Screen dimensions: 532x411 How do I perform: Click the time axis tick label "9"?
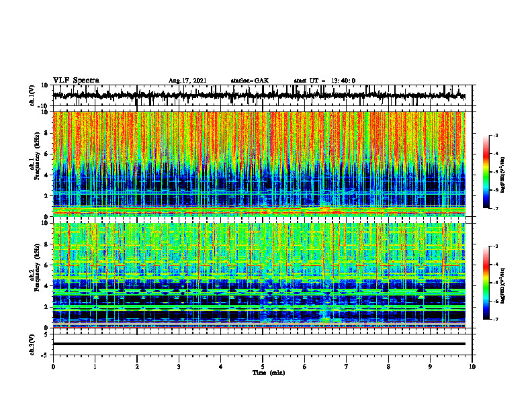click(430, 367)
